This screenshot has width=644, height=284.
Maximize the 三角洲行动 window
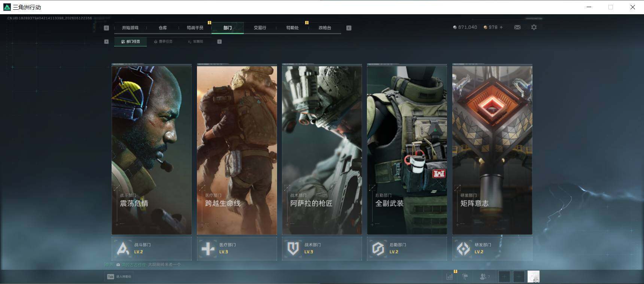click(611, 7)
